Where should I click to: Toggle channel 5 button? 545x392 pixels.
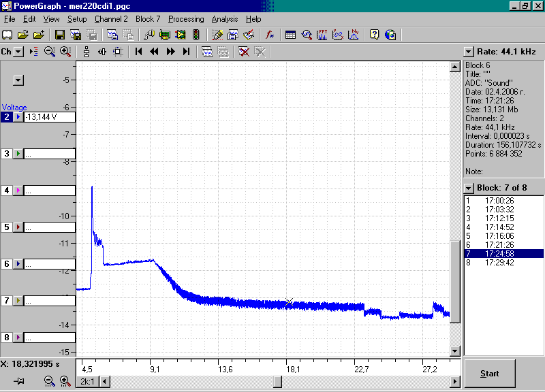(7, 227)
